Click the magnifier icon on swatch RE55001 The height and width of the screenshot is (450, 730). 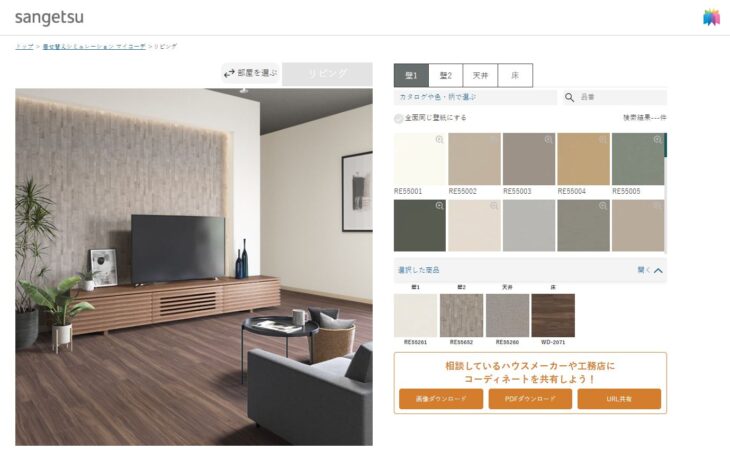439,140
